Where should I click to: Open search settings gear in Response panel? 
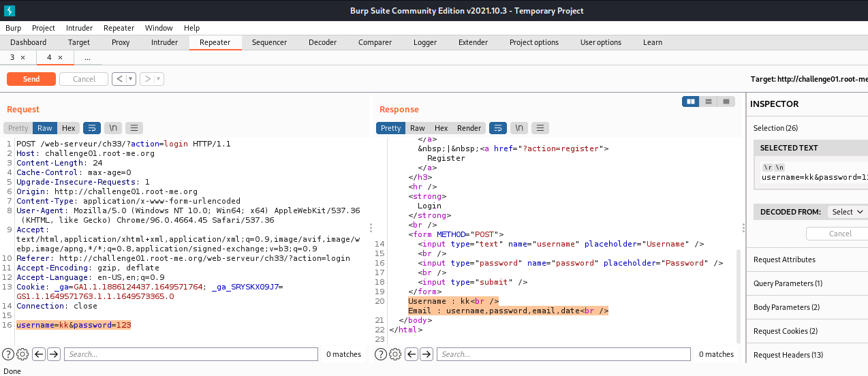395,354
